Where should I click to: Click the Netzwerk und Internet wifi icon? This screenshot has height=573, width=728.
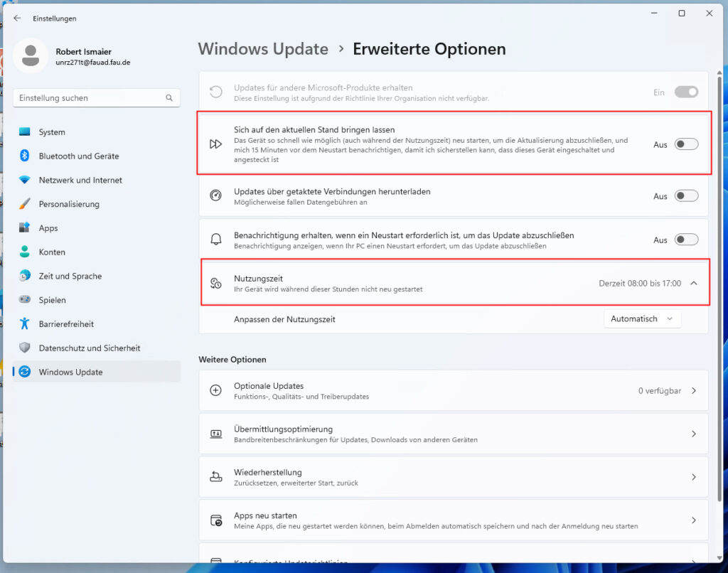point(25,181)
